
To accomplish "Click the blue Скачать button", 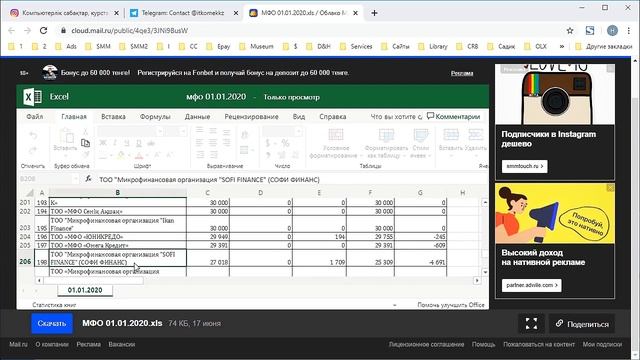I will (52, 324).
